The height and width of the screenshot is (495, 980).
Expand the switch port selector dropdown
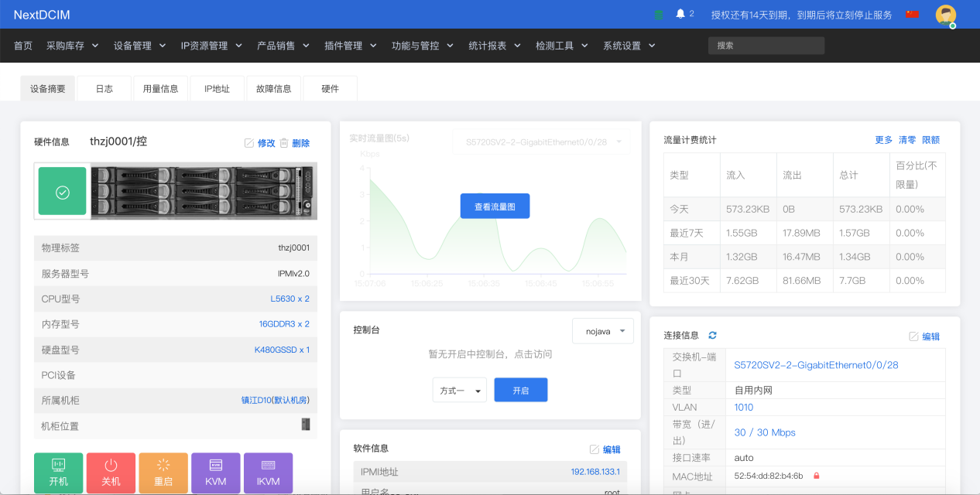[540, 142]
